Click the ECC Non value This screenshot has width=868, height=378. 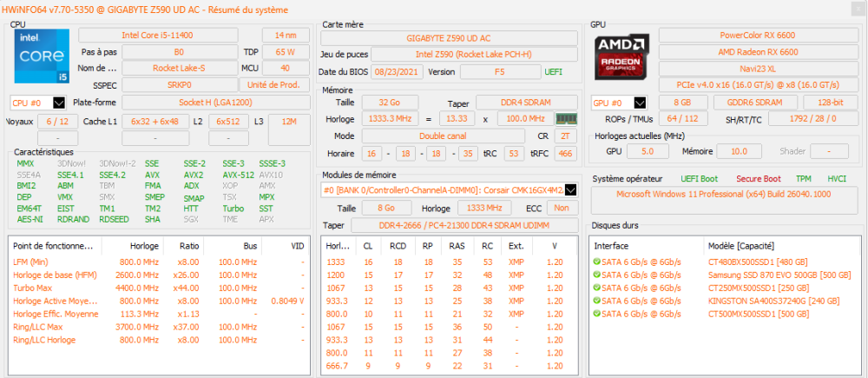(562, 208)
